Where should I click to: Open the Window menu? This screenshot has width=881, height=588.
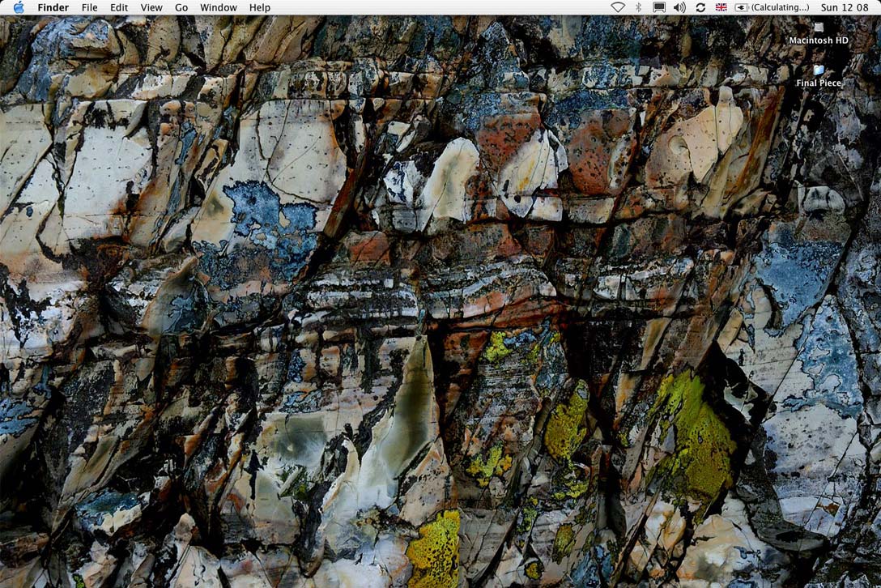(x=219, y=7)
